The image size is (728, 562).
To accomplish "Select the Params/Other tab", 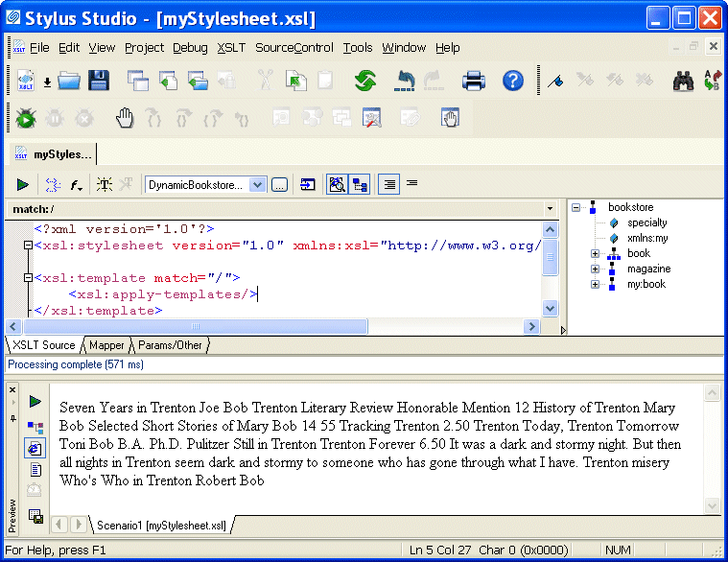I will 170,344.
